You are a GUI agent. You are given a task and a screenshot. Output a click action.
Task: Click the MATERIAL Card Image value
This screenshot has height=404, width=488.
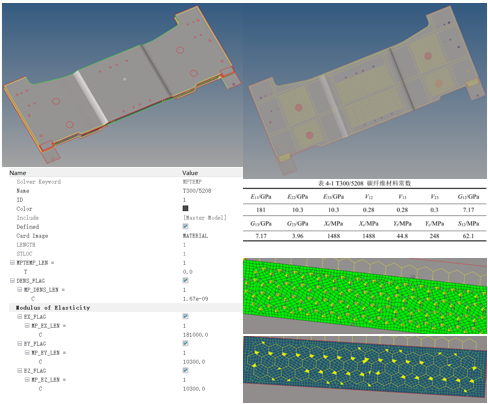click(x=195, y=236)
